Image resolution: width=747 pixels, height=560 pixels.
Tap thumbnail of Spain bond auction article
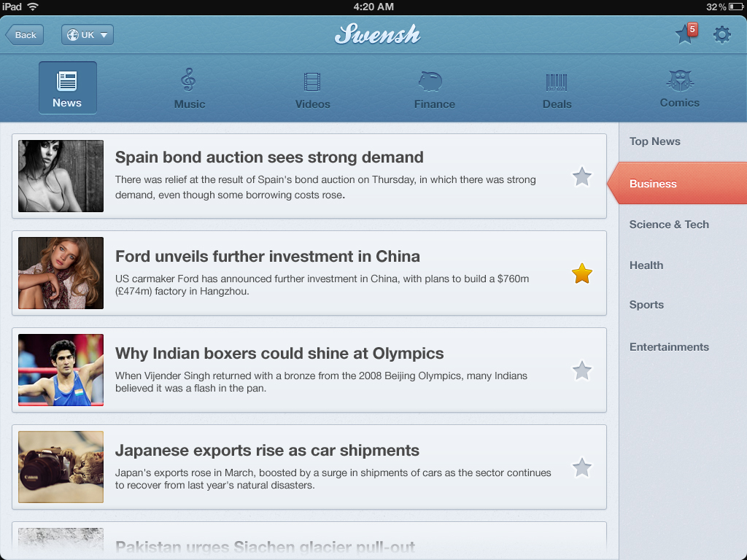[61, 176]
